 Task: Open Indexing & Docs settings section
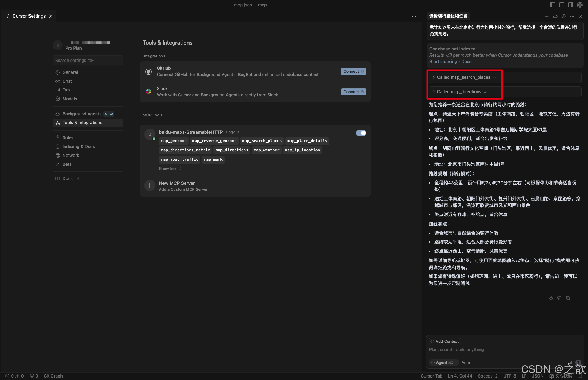[x=88, y=147]
